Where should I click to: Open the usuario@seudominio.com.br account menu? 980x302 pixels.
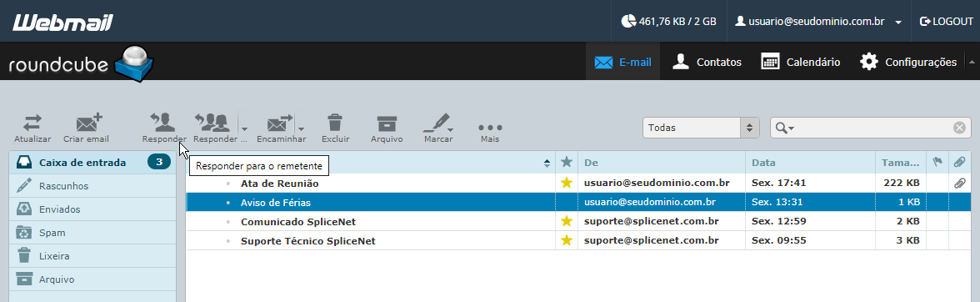[x=818, y=21]
